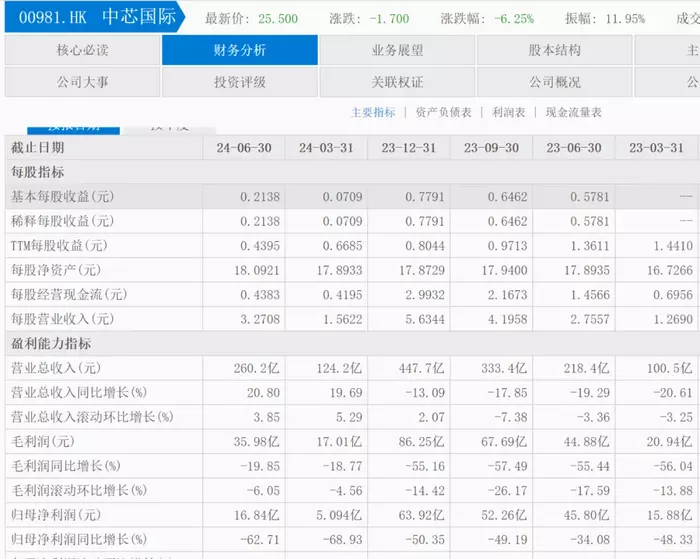This screenshot has width=700, height=559.
Task: Click the 基本每股收益(元) row label
Action: click(x=62, y=196)
